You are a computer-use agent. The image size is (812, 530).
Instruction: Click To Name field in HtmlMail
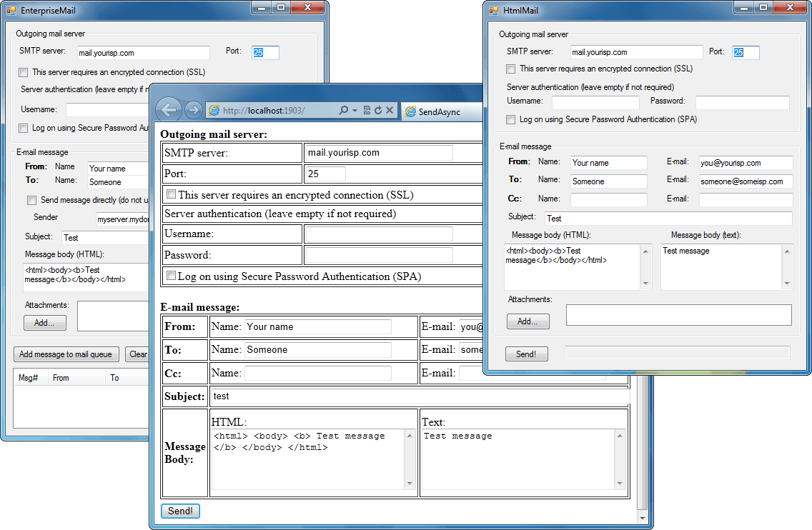(x=609, y=181)
